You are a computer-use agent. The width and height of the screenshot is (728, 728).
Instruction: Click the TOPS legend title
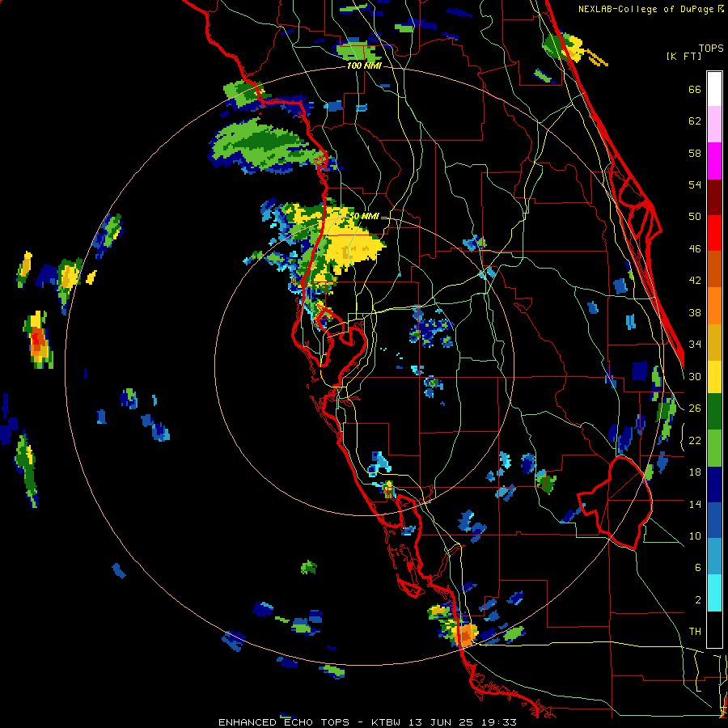pyautogui.click(x=711, y=48)
